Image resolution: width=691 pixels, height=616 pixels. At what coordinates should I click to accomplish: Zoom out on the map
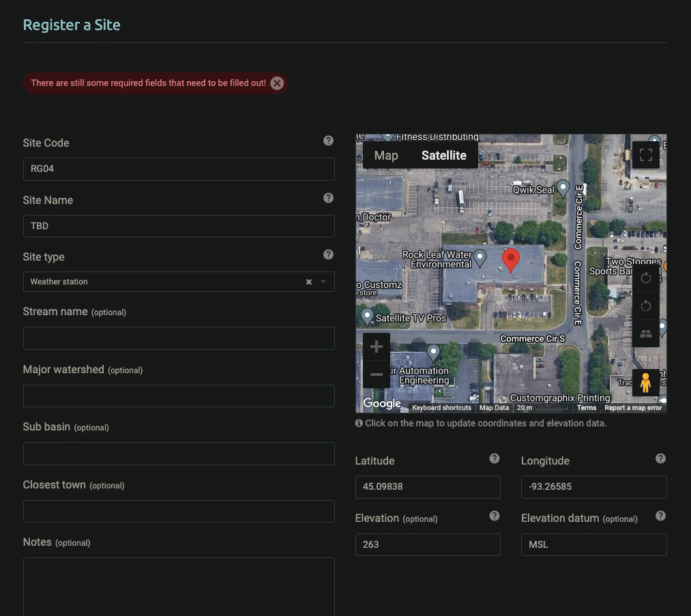pos(376,375)
